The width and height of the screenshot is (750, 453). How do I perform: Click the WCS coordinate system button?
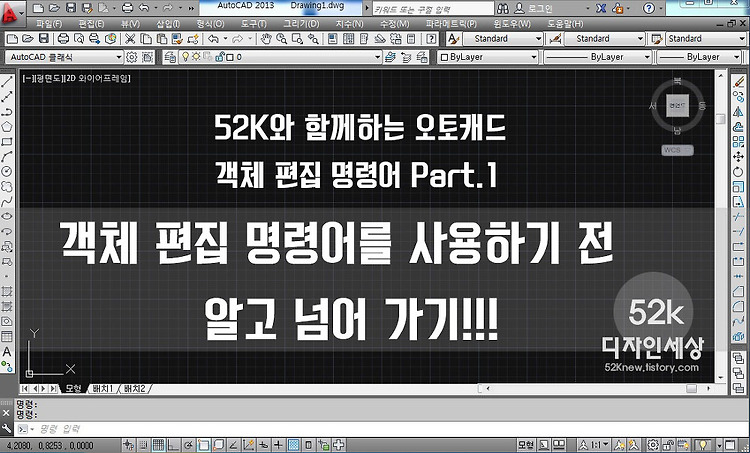point(677,150)
